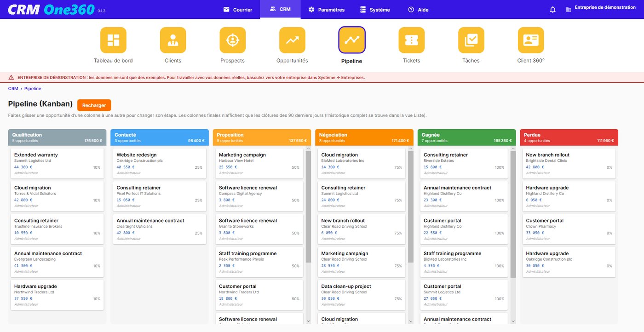
Task: Click the CRM One360 logo
Action: pyautogui.click(x=51, y=9)
